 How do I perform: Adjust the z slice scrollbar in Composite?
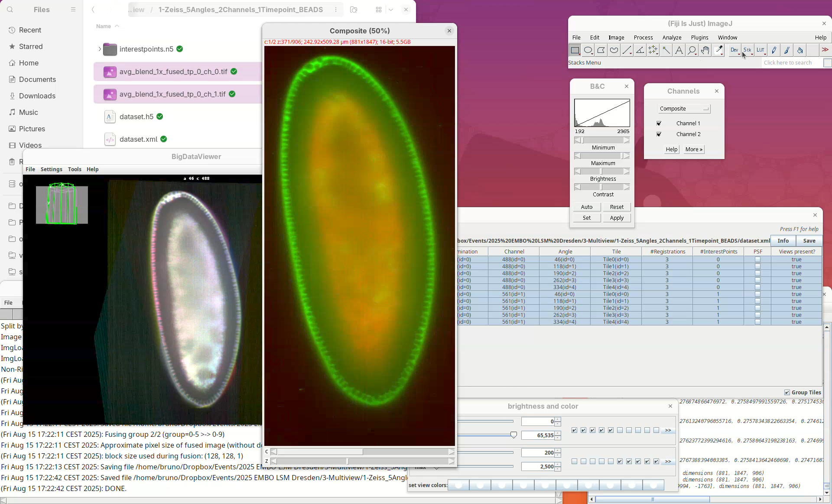[x=348, y=461]
